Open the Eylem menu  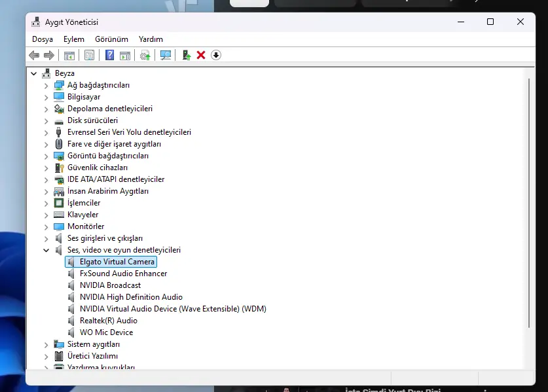point(74,39)
